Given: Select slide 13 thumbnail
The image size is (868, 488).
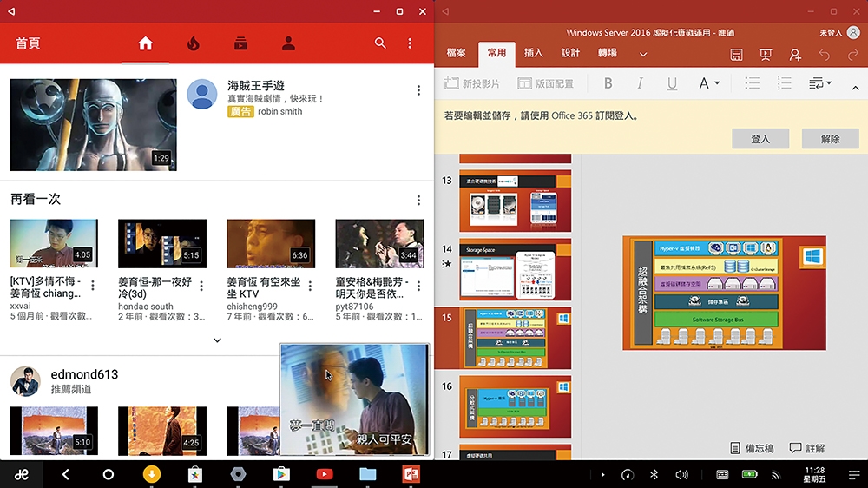Looking at the screenshot, I should coord(516,201).
